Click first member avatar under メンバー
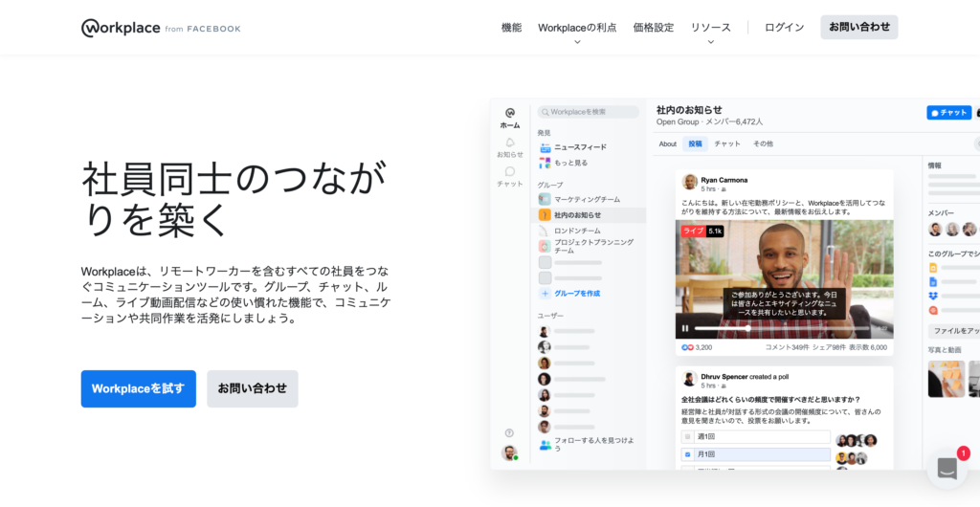Screen dimensions: 980x507 (935, 230)
